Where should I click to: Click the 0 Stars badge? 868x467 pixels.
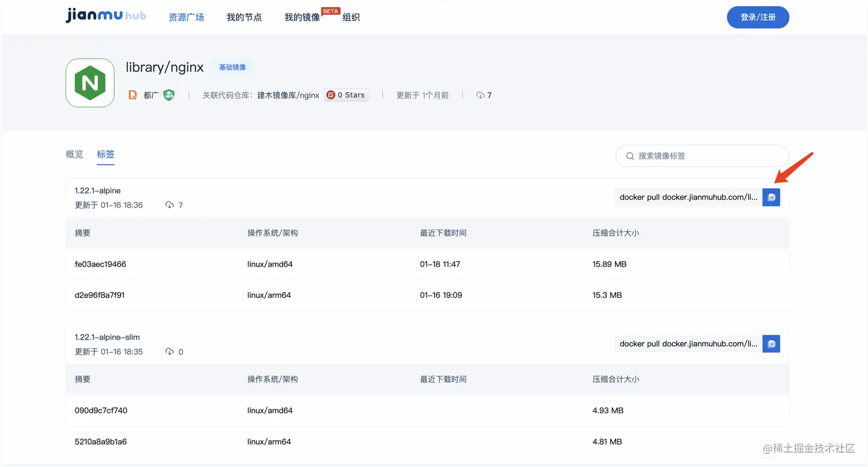(x=347, y=95)
